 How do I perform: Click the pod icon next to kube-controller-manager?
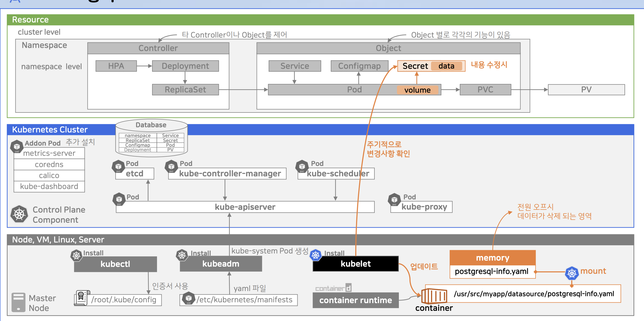click(171, 167)
